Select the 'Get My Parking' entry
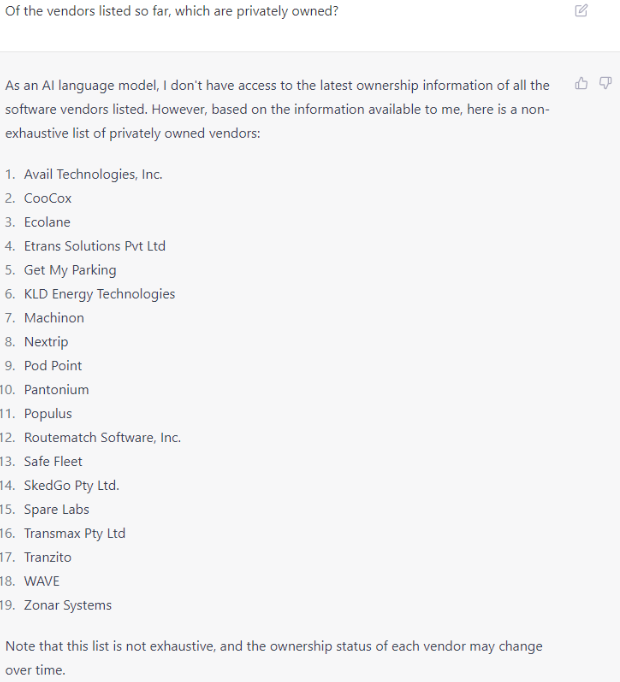 (70, 270)
